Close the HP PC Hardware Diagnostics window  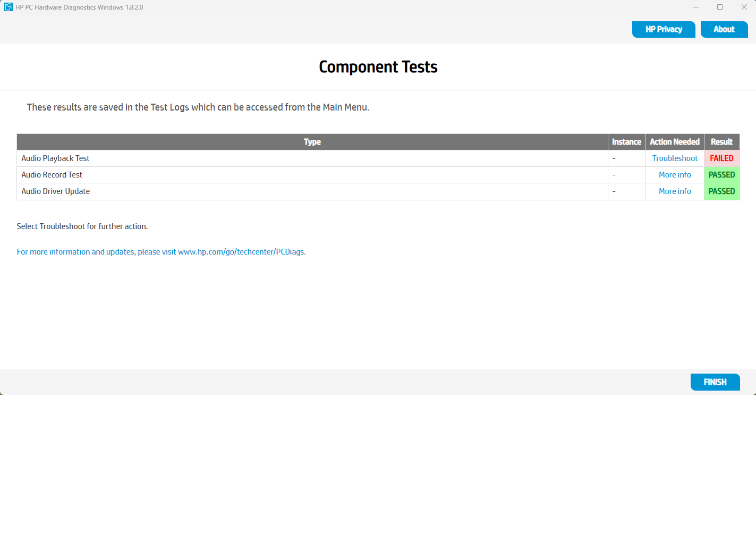pos(744,7)
